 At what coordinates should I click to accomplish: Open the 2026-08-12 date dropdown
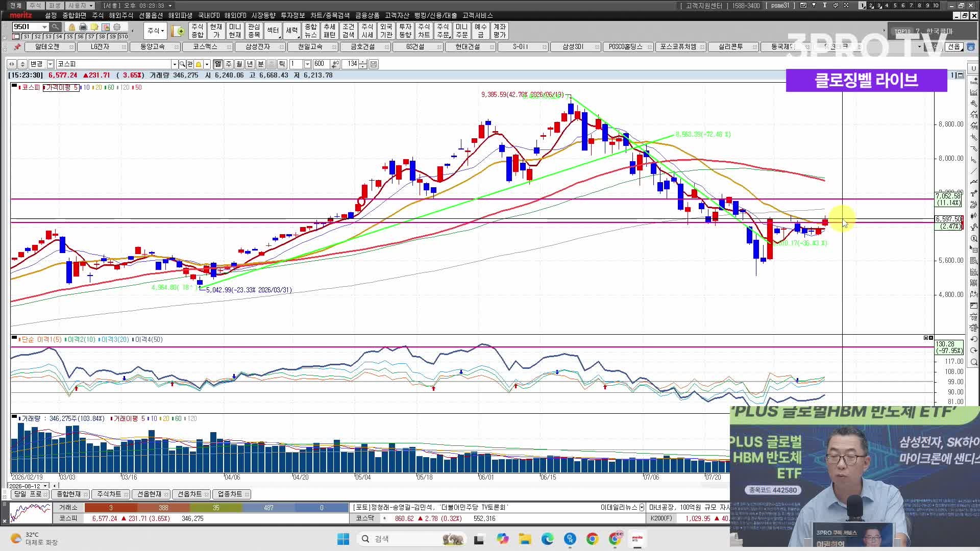45,486
